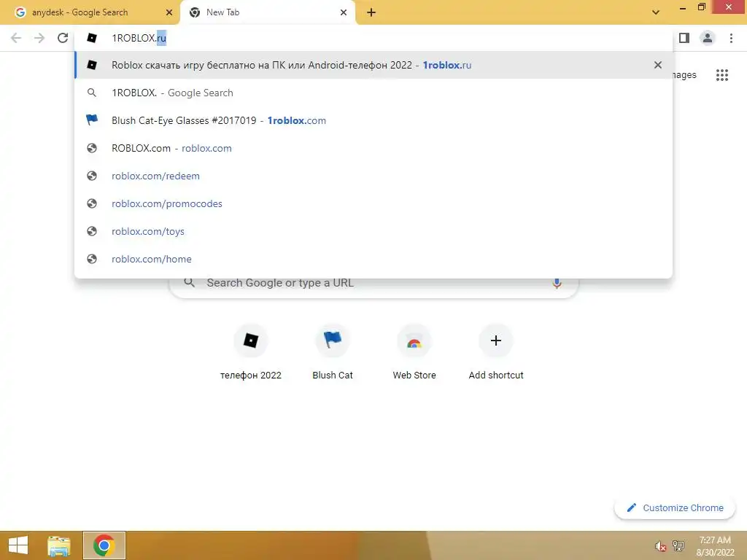Open the side panel icon
This screenshot has height=560, width=747.
point(684,38)
